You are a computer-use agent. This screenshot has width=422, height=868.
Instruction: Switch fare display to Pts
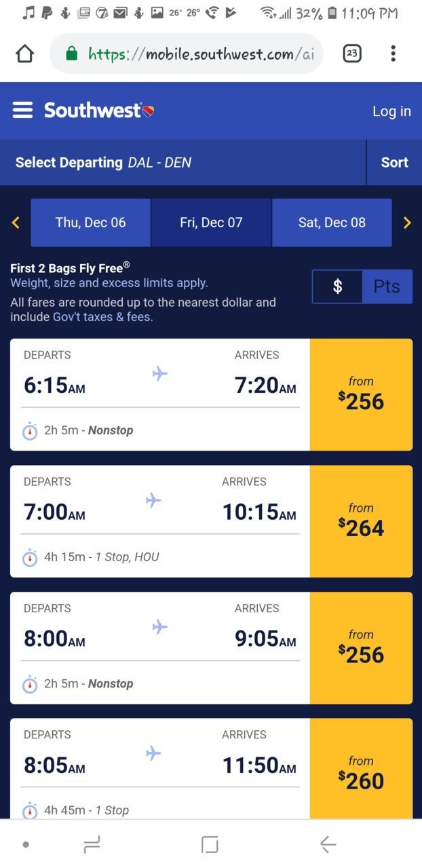coord(387,286)
